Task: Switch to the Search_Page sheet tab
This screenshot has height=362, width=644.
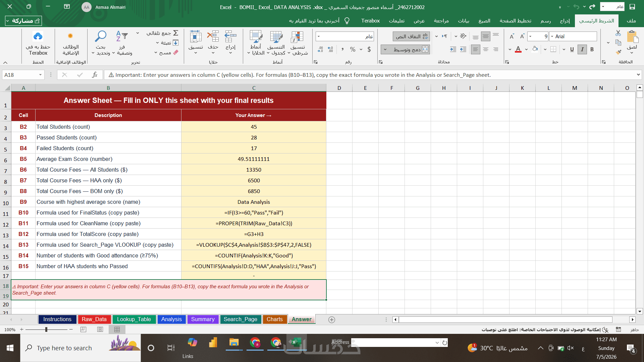Action: pyautogui.click(x=240, y=319)
